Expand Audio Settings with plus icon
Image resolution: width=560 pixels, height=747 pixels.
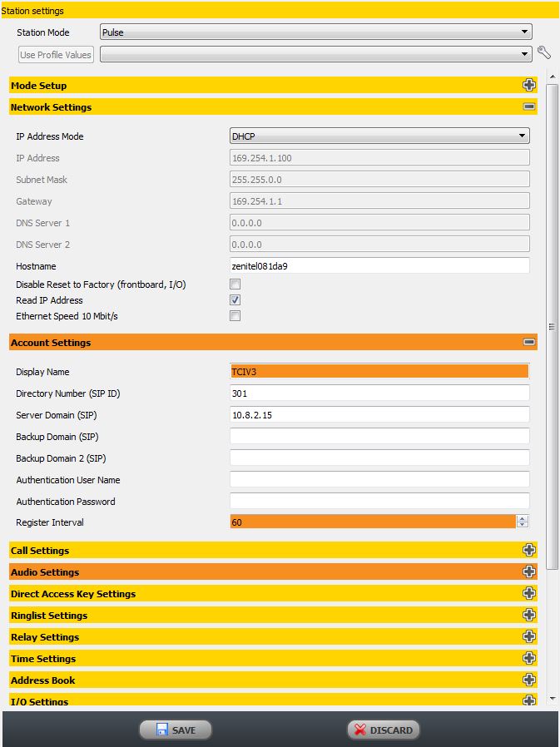point(528,572)
